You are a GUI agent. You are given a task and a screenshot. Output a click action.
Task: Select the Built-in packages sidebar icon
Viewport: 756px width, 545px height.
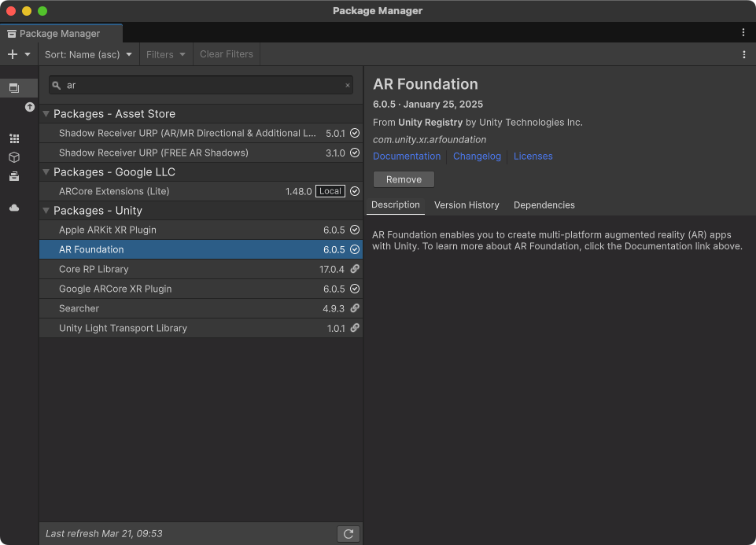tap(14, 177)
